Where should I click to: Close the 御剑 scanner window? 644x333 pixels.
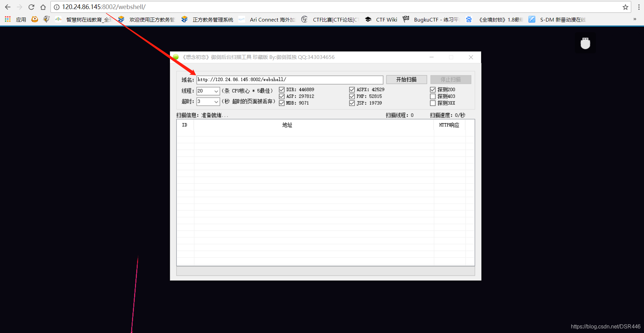[471, 57]
